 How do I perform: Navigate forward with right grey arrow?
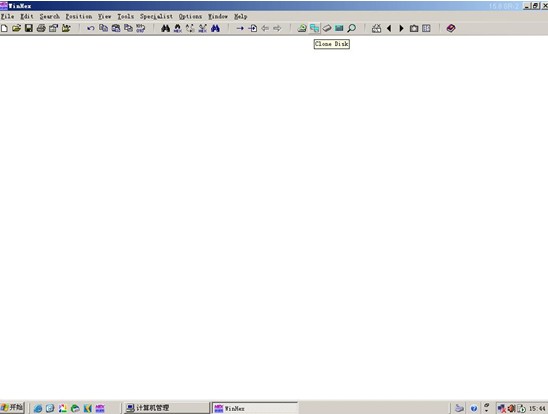pyautogui.click(x=277, y=28)
